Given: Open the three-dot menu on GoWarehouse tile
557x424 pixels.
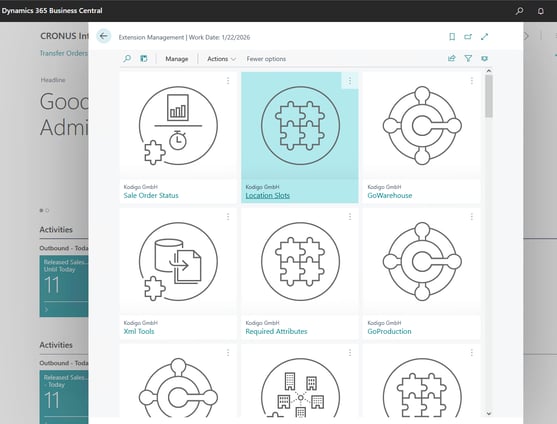Looking at the screenshot, I should [471, 81].
